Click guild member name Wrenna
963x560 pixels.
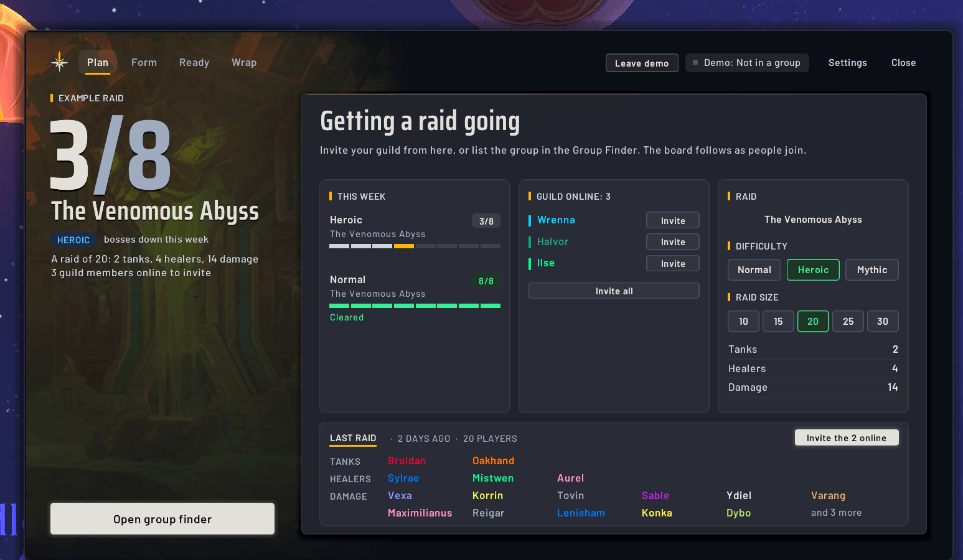(556, 220)
